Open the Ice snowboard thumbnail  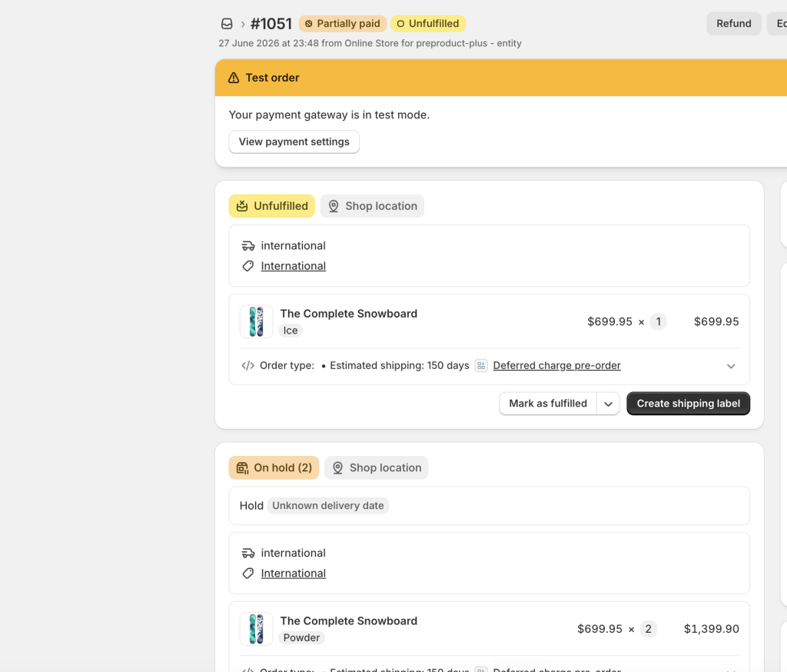[x=257, y=321]
